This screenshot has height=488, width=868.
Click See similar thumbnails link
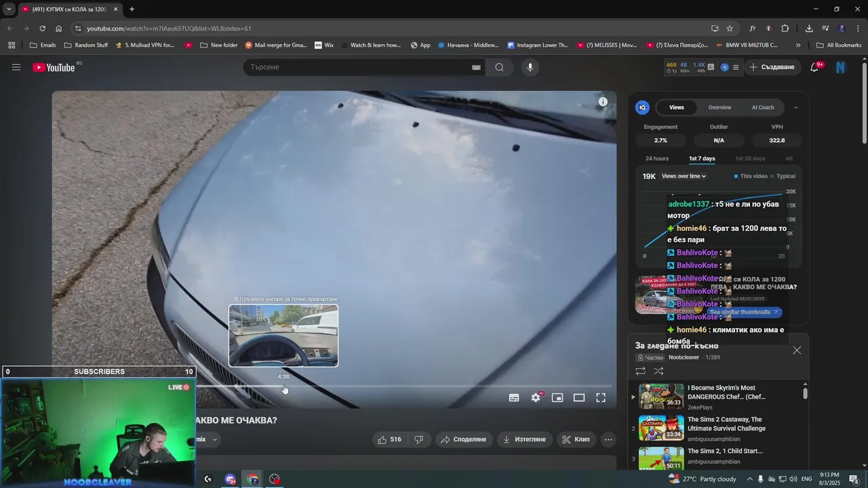(x=744, y=312)
